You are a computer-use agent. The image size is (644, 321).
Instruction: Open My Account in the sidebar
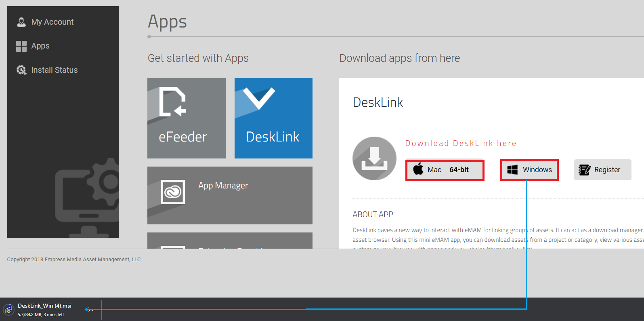[x=52, y=22]
